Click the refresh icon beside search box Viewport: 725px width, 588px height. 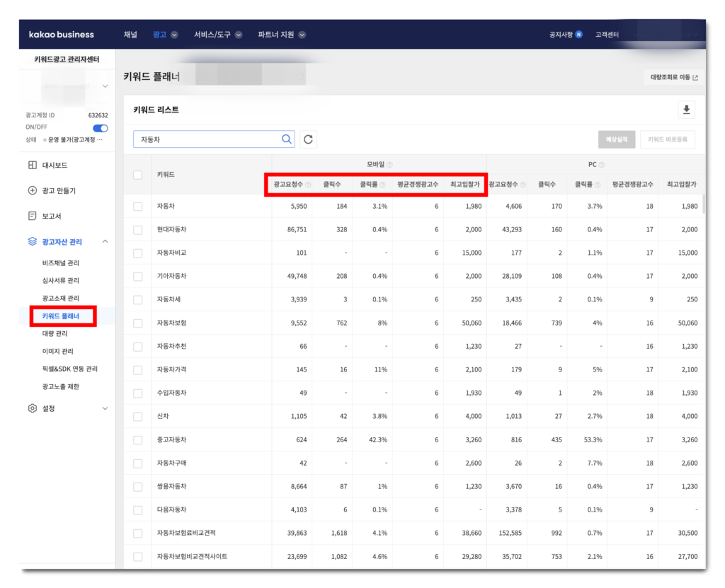(308, 139)
